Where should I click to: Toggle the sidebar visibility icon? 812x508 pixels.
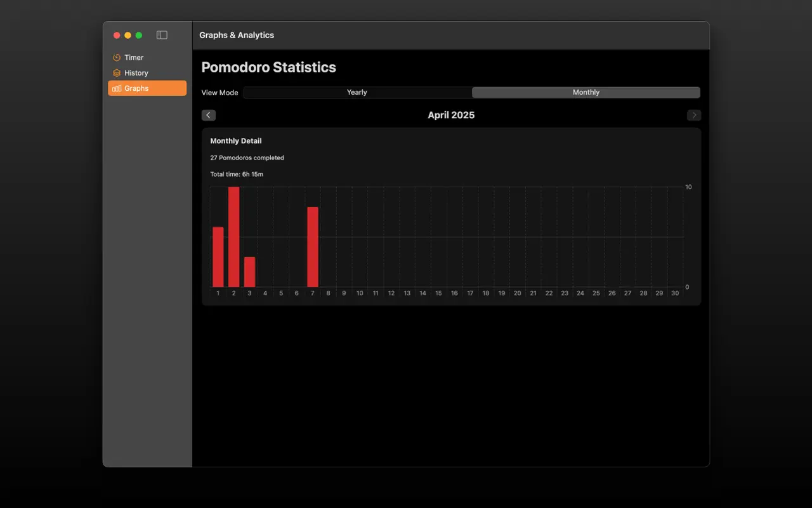(x=162, y=35)
